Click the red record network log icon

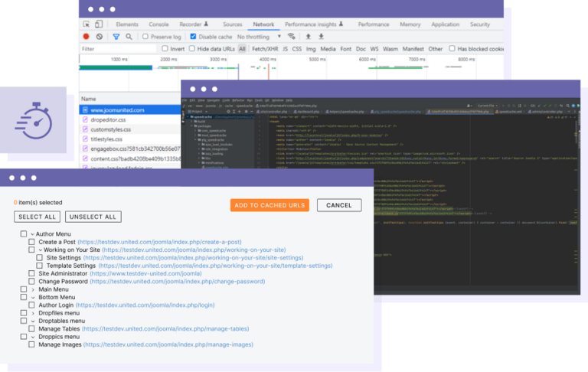pos(86,36)
